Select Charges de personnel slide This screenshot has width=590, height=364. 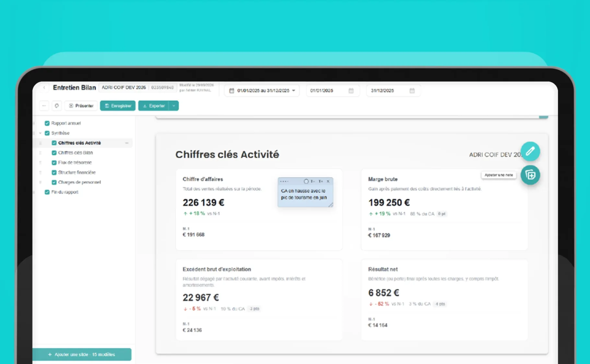point(79,182)
